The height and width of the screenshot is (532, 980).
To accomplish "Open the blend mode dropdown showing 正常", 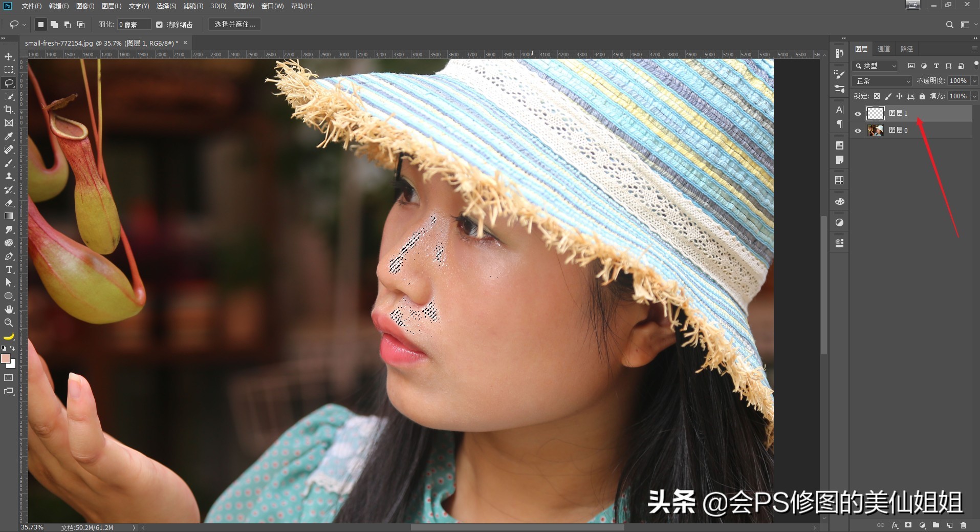I will pos(882,81).
